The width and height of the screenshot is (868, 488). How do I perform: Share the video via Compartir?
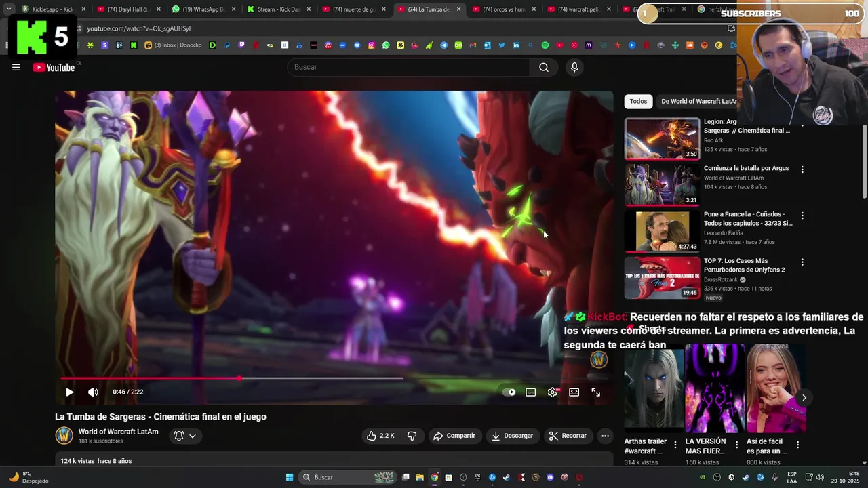[x=454, y=436]
